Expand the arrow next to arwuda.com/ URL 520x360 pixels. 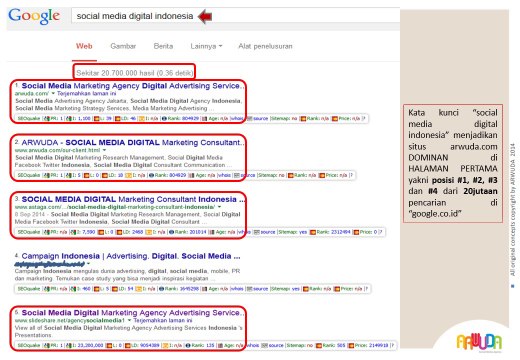[53, 93]
